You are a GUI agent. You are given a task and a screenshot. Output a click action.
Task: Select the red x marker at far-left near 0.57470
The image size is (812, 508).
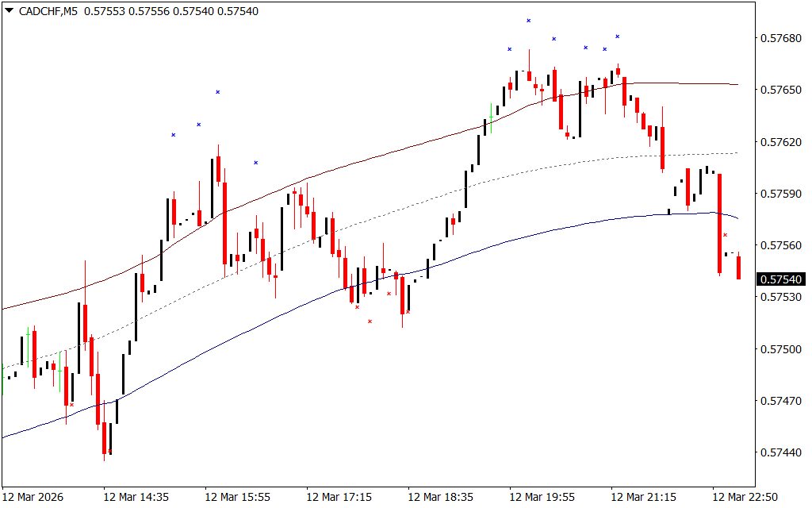[x=72, y=405]
